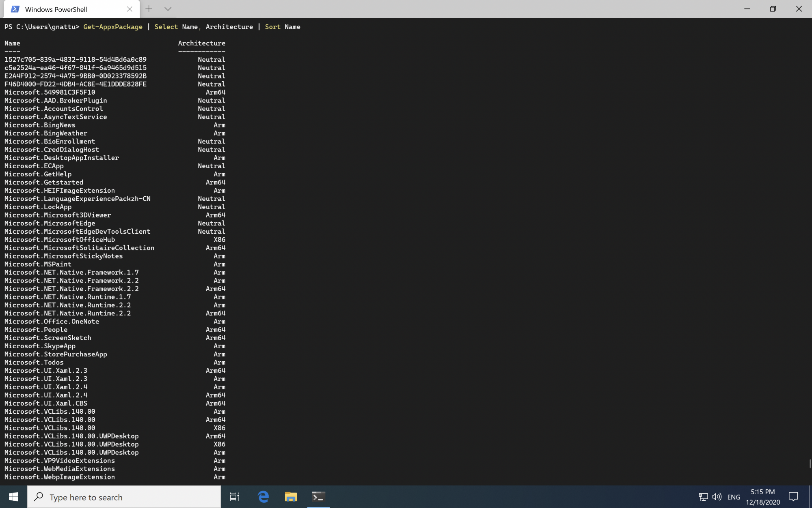
Task: Open the clock and date flyout
Action: click(x=762, y=497)
